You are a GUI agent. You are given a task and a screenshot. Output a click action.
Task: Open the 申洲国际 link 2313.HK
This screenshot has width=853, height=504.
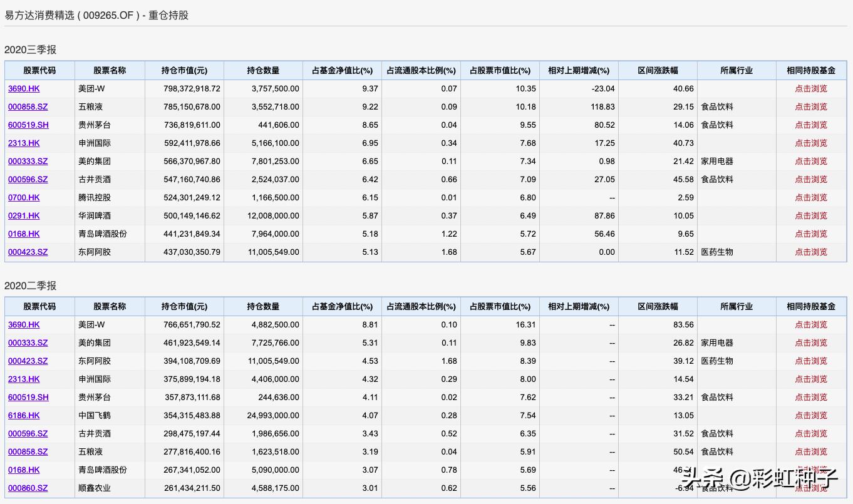[x=24, y=143]
